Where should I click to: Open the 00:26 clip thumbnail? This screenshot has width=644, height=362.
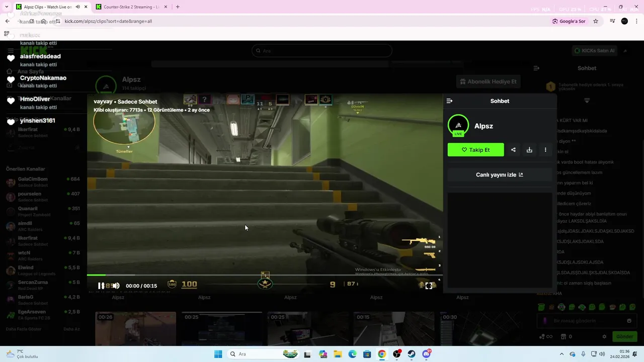tap(136, 329)
